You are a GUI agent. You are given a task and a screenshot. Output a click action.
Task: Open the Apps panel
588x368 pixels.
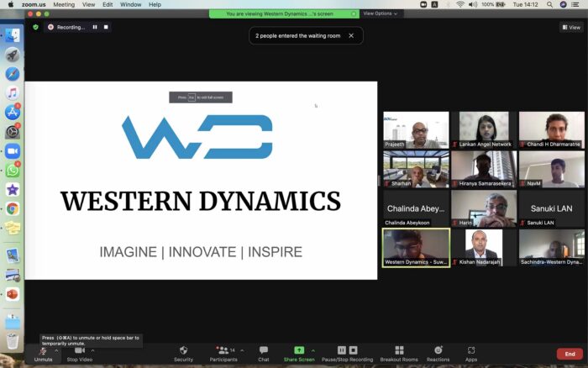[x=471, y=352]
